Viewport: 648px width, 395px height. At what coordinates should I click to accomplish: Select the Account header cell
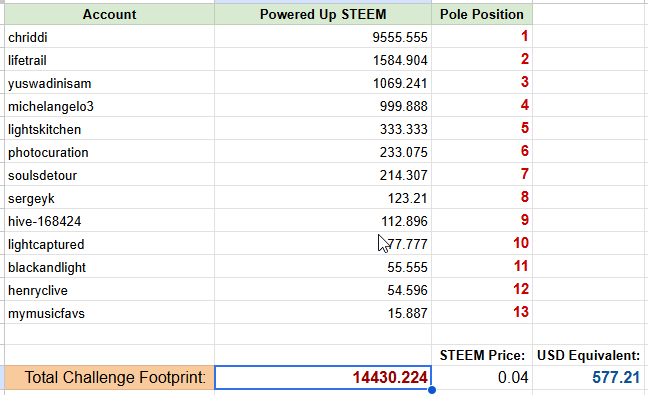click(x=110, y=14)
